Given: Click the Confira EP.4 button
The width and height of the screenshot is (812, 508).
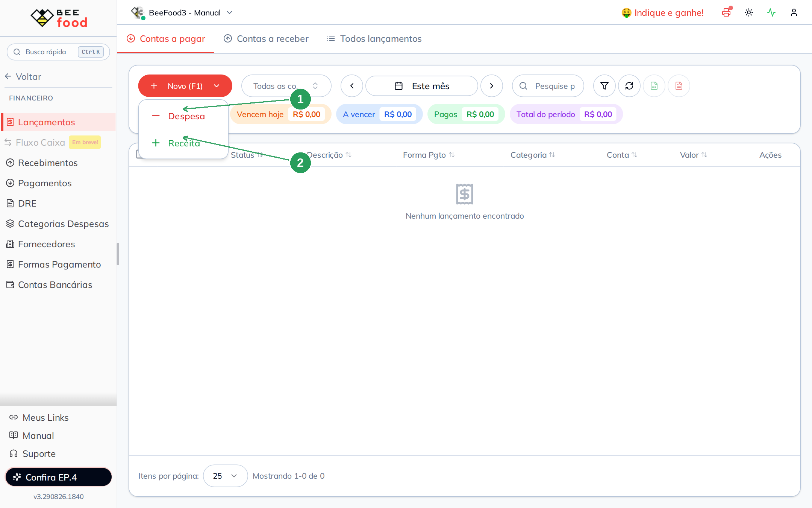Looking at the screenshot, I should click(58, 477).
